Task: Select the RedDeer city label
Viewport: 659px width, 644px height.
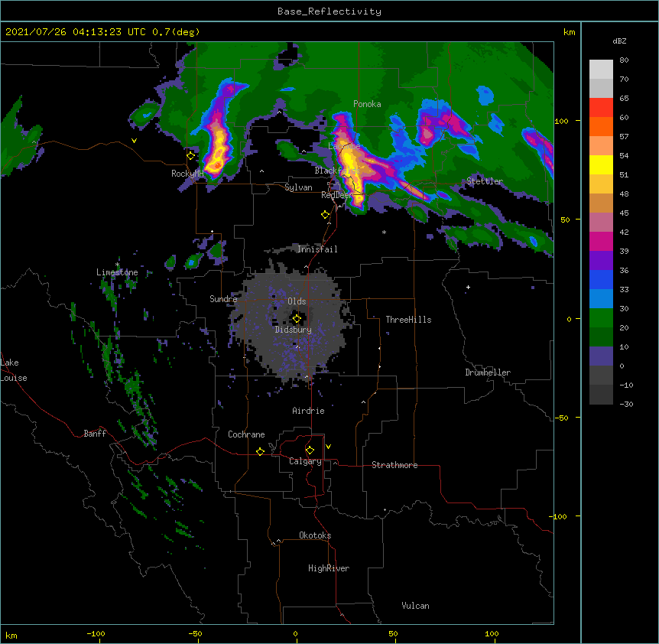Action: (337, 195)
